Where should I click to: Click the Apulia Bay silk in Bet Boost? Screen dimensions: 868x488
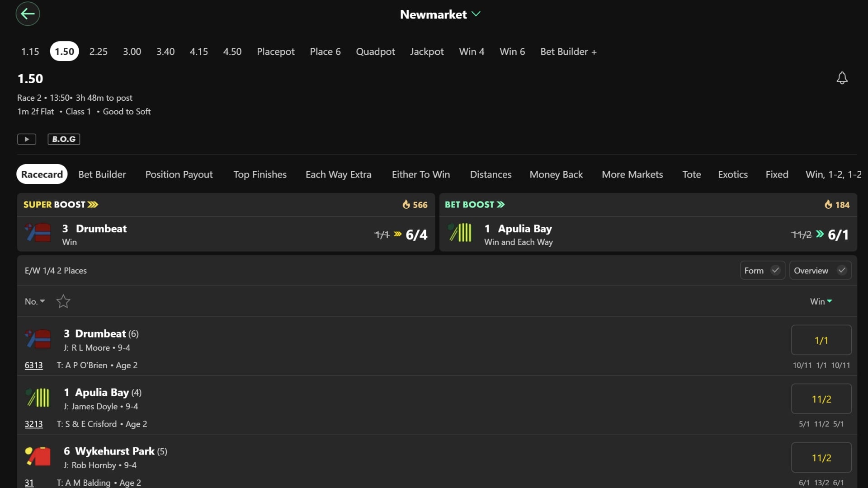coord(460,233)
